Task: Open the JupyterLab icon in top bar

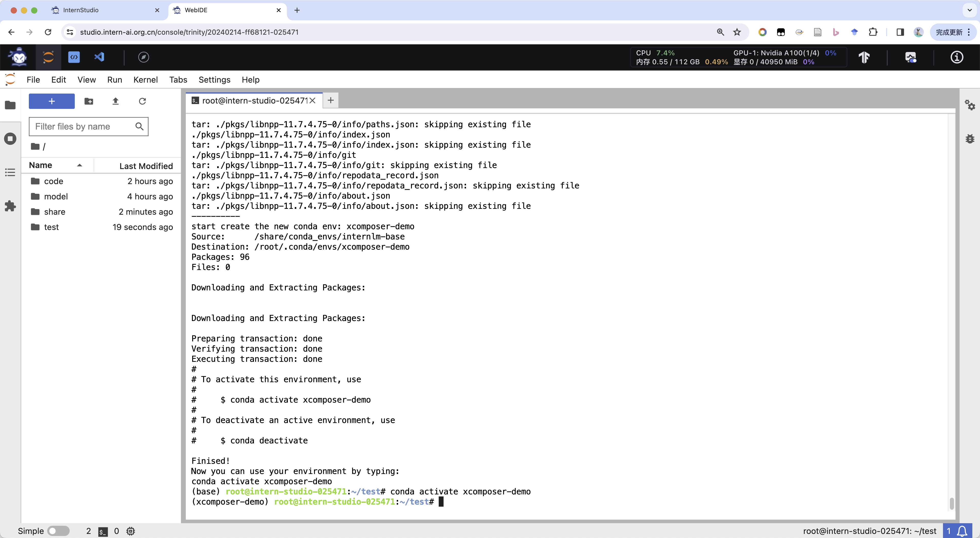Action: pyautogui.click(x=48, y=57)
